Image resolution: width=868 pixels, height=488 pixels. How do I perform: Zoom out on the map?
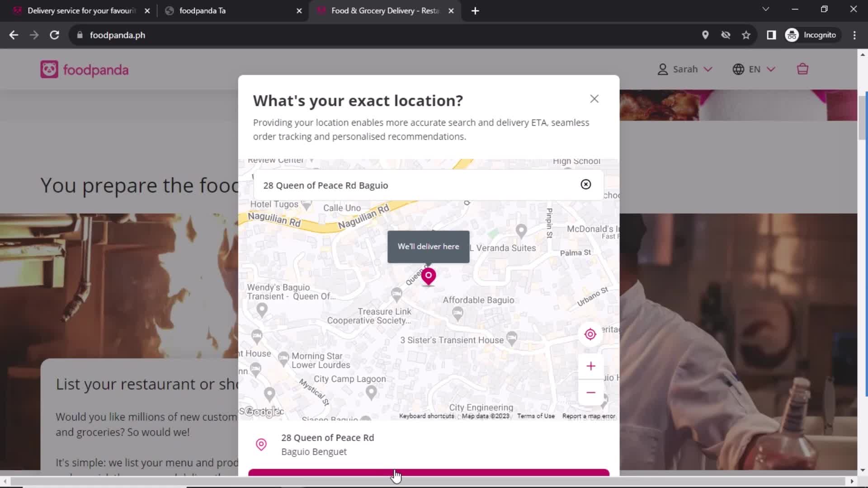(x=590, y=393)
